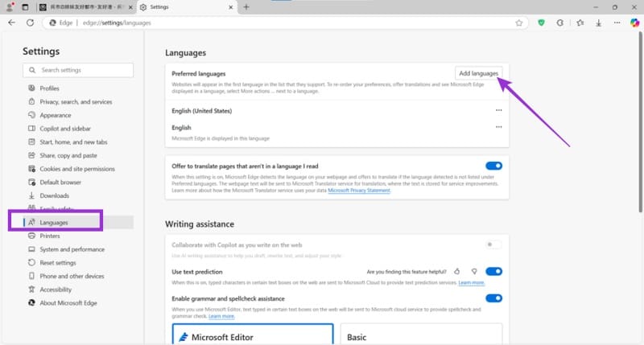Open Printers settings
This screenshot has width=644, height=345.
(50, 236)
